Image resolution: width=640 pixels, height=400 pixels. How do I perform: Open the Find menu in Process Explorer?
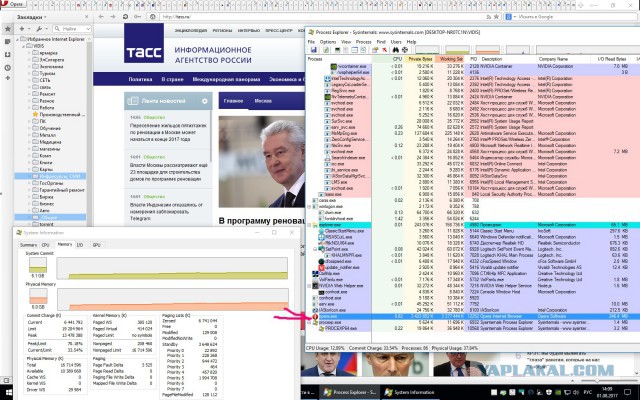pos(381,42)
